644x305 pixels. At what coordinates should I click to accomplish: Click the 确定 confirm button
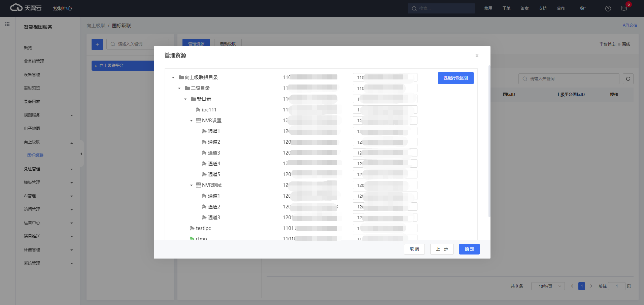[x=469, y=249]
